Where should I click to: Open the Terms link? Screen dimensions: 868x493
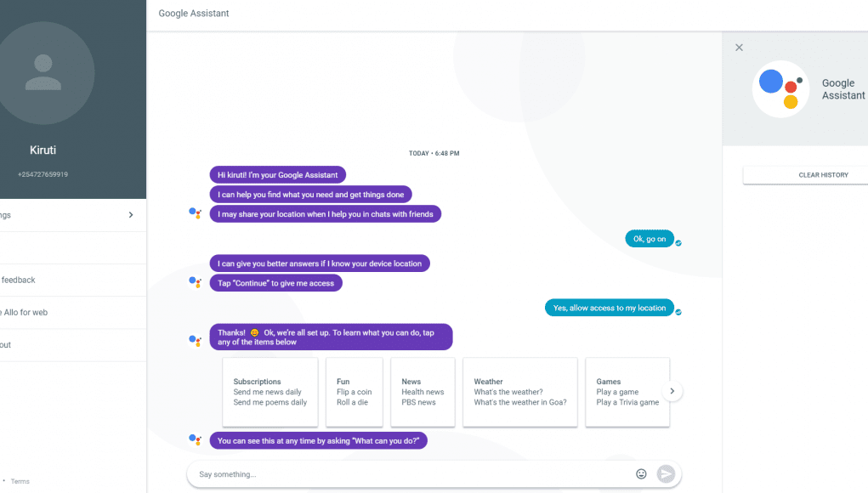click(x=20, y=481)
